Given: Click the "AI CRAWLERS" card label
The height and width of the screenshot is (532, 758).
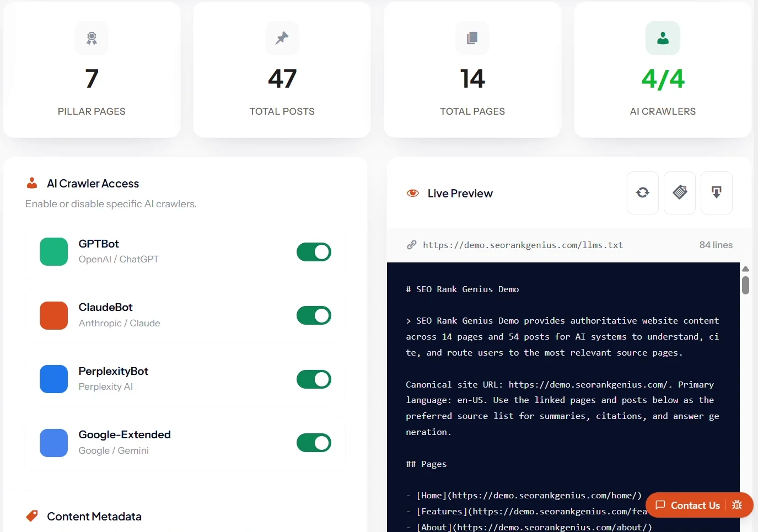Looking at the screenshot, I should 663,111.
